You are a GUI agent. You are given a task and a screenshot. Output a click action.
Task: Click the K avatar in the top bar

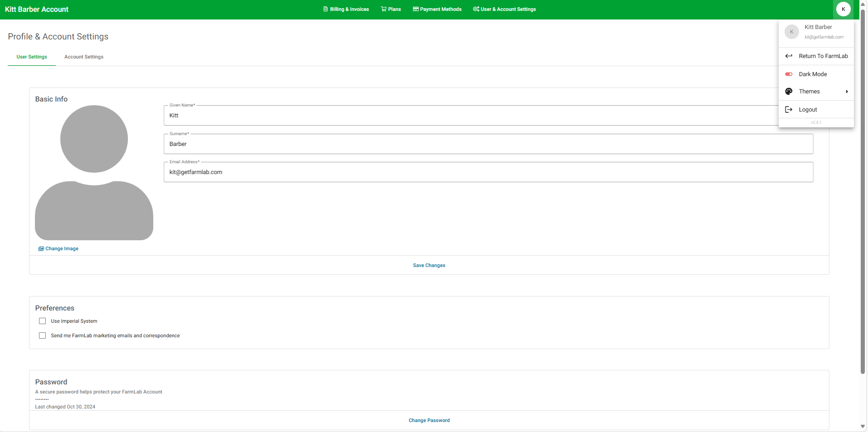(x=843, y=9)
